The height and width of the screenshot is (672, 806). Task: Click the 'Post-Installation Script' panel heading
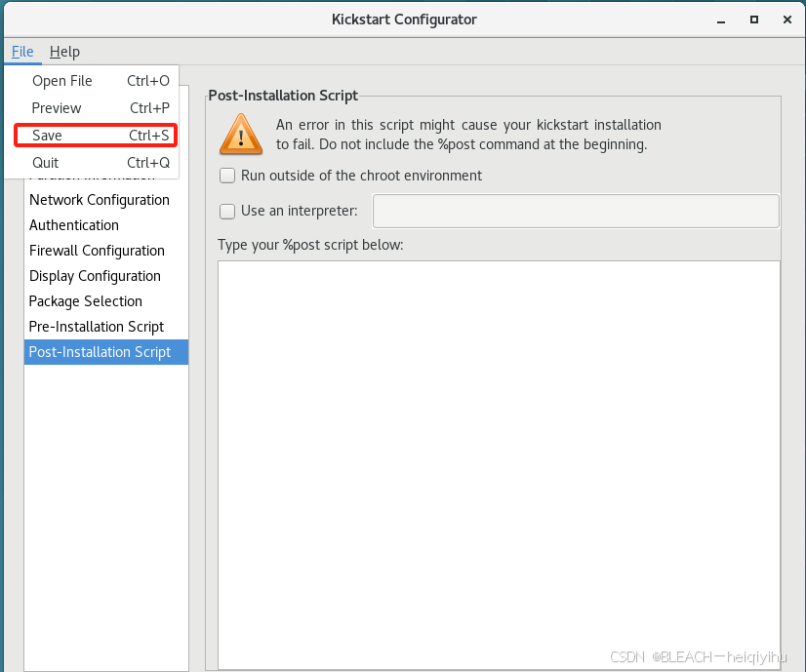pyautogui.click(x=283, y=96)
